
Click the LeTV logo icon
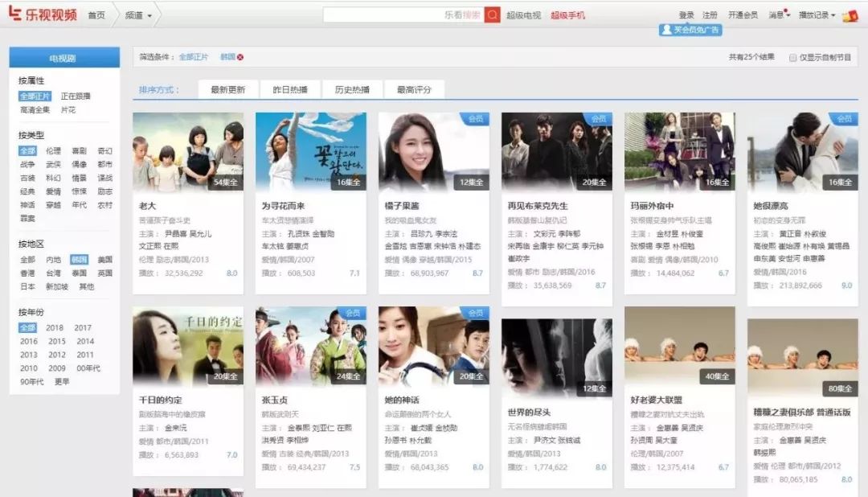(x=14, y=14)
